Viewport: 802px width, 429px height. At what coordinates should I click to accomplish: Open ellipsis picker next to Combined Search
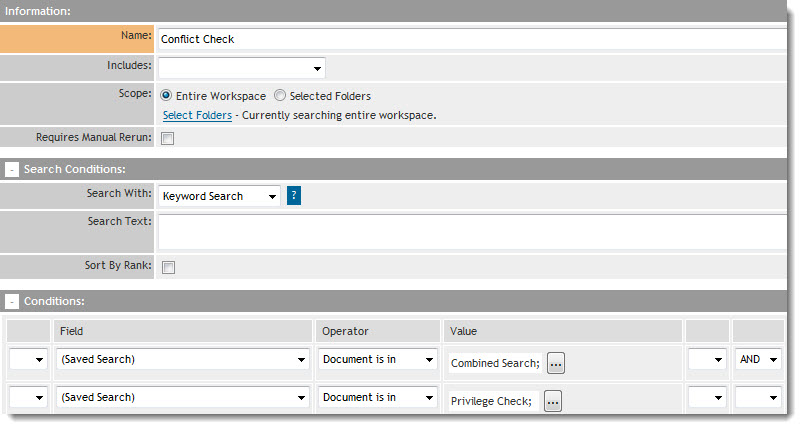click(555, 364)
